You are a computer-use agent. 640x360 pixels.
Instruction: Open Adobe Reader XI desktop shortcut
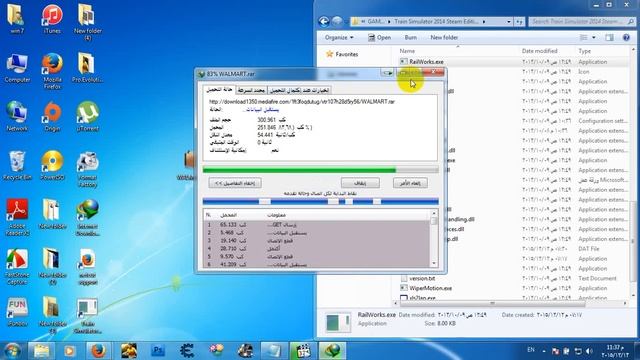17,217
